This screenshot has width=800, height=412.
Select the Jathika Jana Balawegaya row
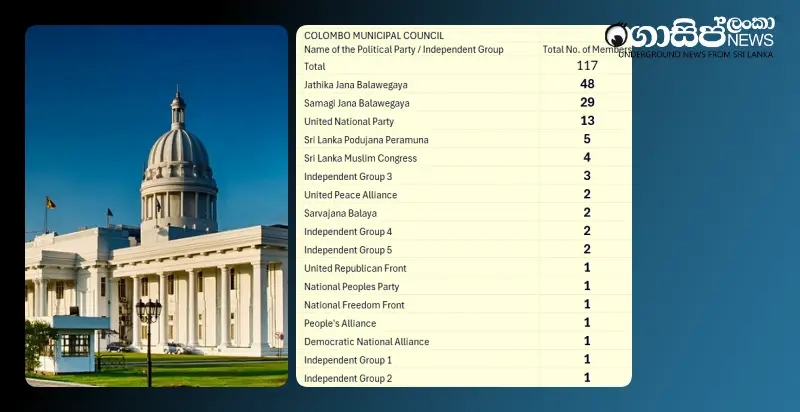point(355,85)
